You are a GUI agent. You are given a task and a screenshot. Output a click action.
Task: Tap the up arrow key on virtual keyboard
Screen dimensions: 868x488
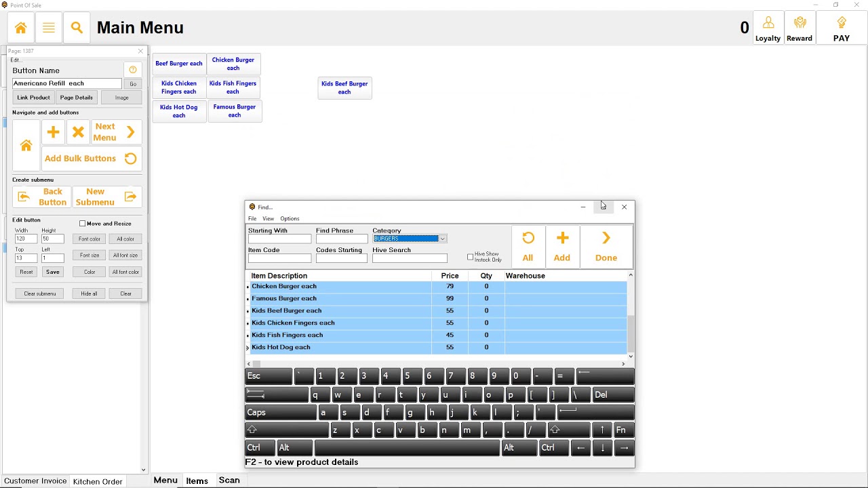tap(602, 430)
